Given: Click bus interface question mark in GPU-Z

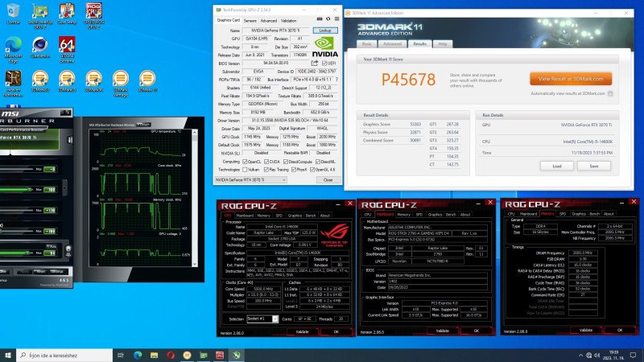Looking at the screenshot, I should 336,80.
